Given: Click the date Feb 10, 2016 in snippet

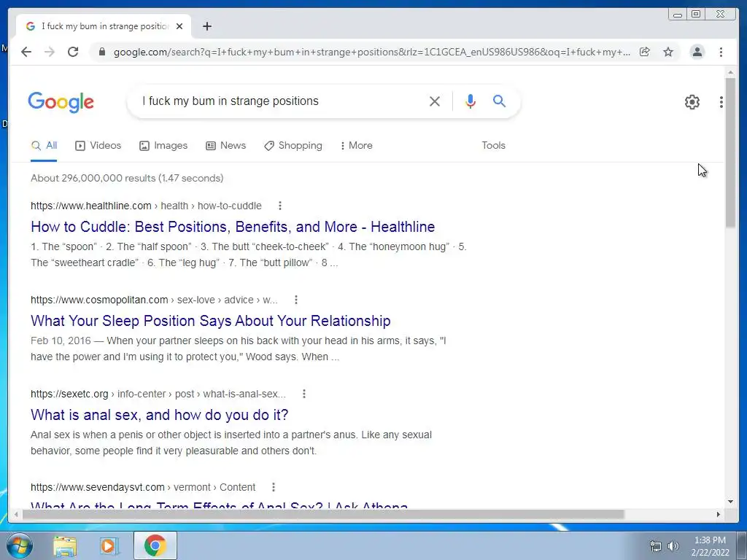Looking at the screenshot, I should (x=61, y=341).
